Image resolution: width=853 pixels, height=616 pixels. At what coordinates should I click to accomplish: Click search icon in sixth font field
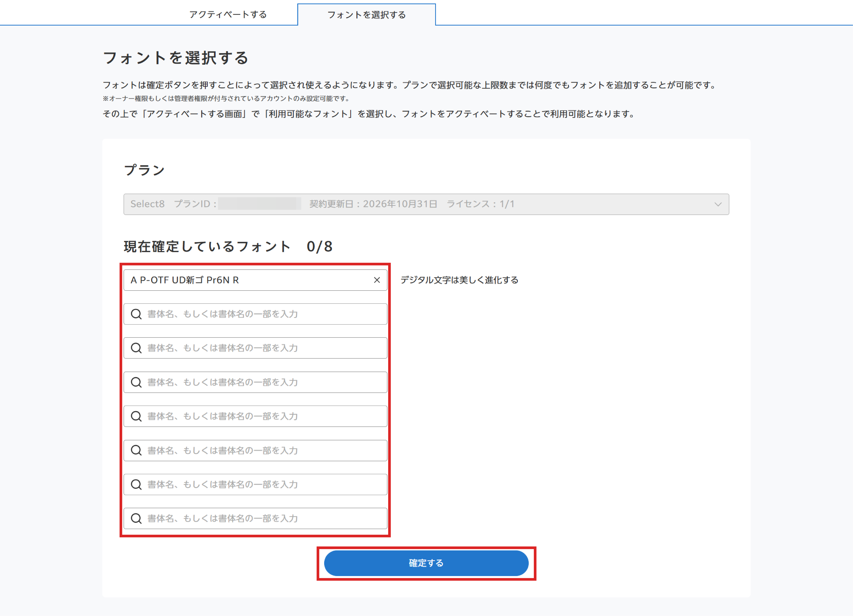click(136, 450)
